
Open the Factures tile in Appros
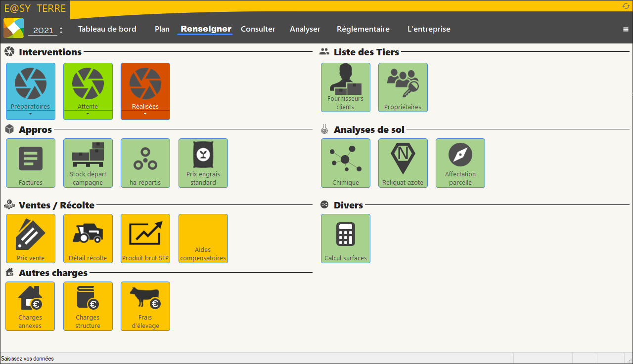tap(31, 163)
